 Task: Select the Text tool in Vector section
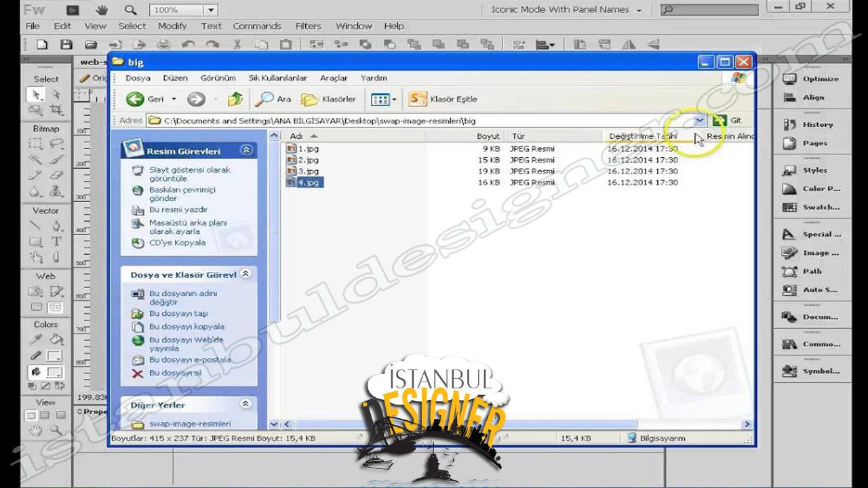[56, 241]
